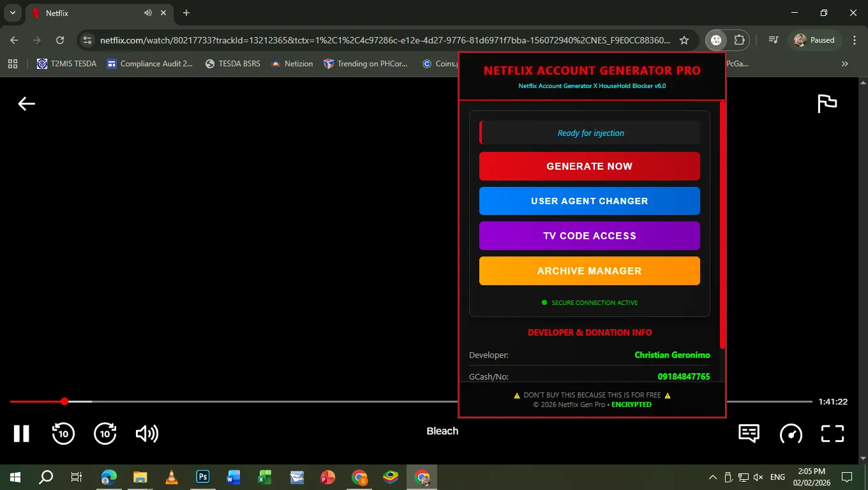Navigate forward in Chrome
Image resolution: width=868 pixels, height=490 pixels.
click(x=37, y=40)
